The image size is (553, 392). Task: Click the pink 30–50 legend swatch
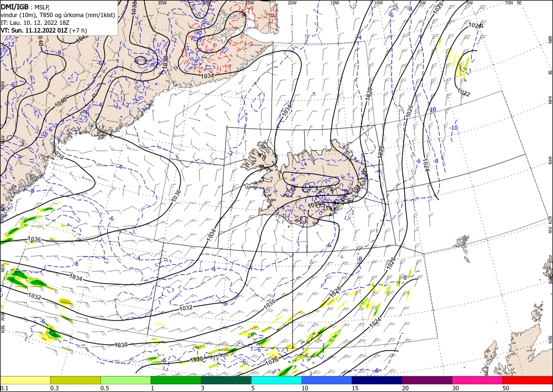point(478,380)
